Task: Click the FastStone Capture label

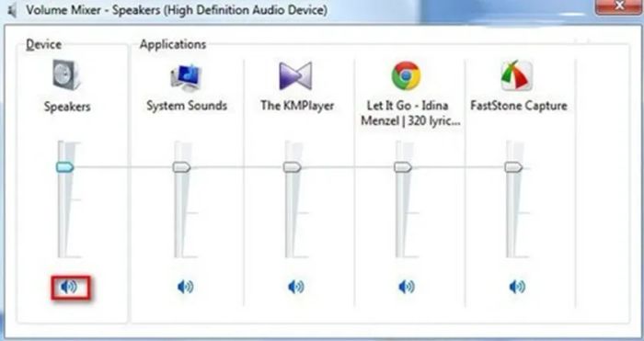Action: tap(519, 106)
